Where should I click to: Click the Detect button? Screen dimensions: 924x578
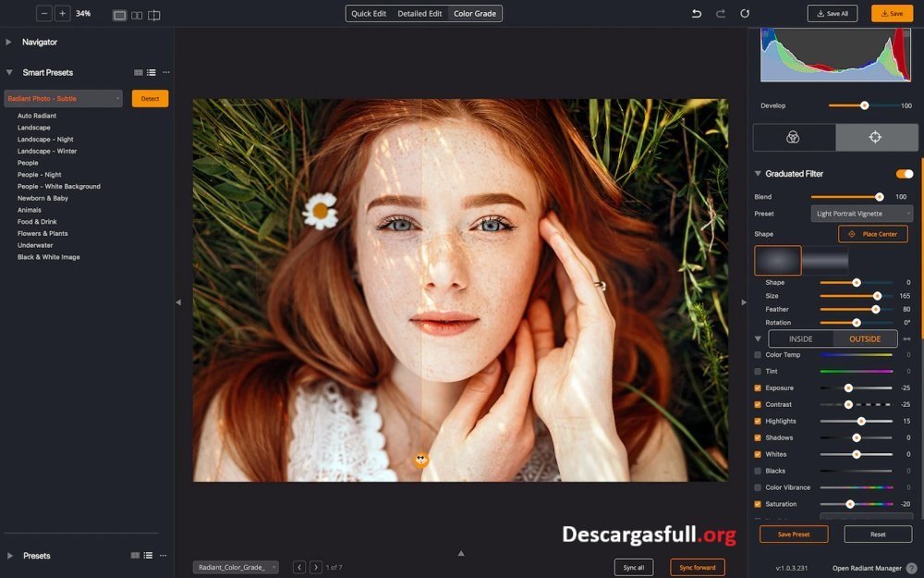pos(150,98)
